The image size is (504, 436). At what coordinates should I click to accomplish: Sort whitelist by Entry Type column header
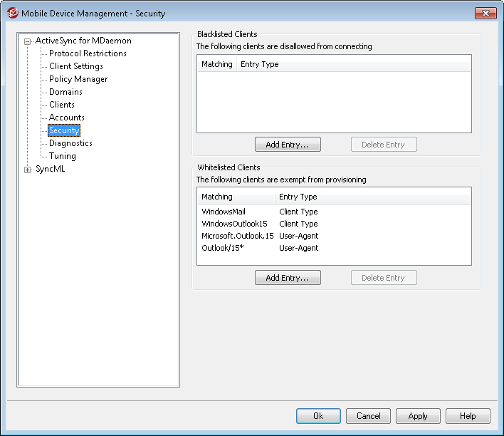pyautogui.click(x=373, y=197)
